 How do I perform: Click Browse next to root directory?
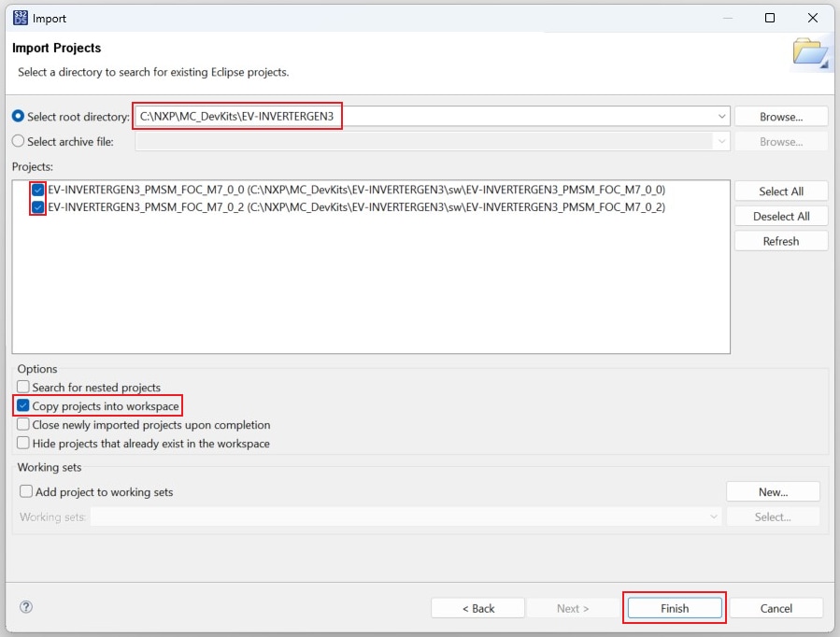[780, 117]
